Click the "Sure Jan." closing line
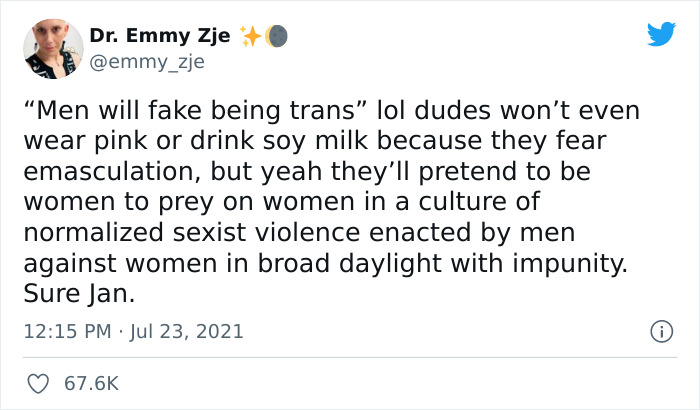Viewport: 700px width, 410px height. coord(91,296)
